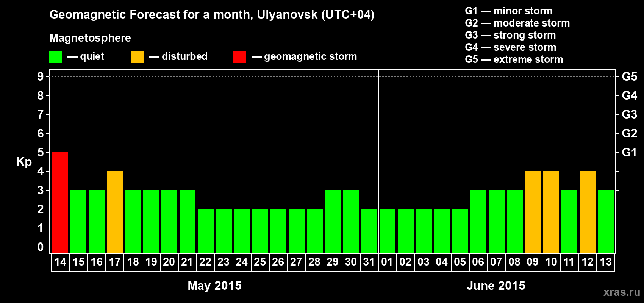
Task: Select the green bar for June 01
Action: pyautogui.click(x=388, y=231)
